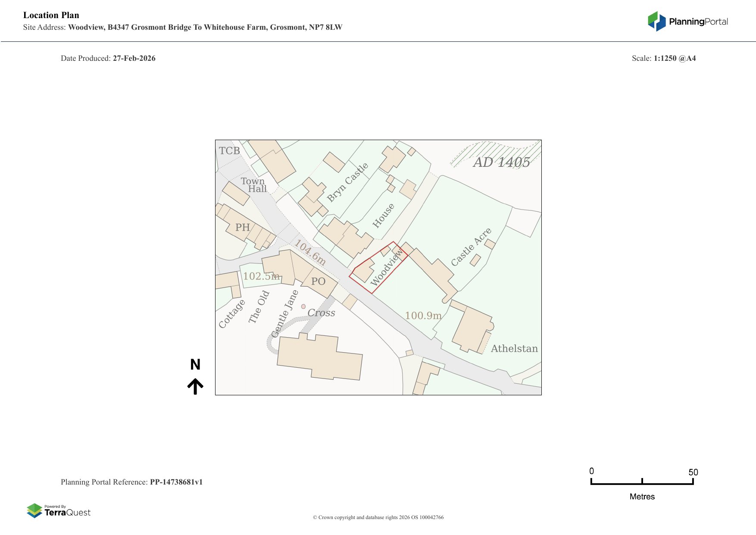Image resolution: width=756 pixels, height=535 pixels.
Task: Click the Castle Acre label
Action: pos(471,247)
